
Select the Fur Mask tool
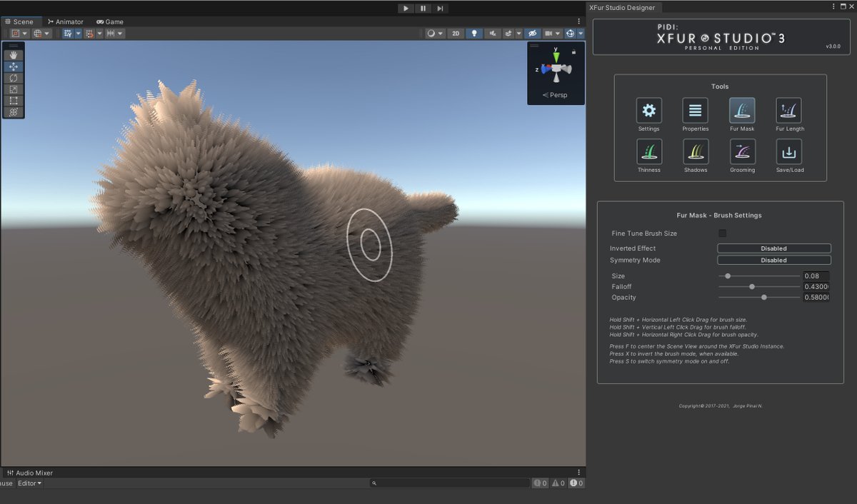point(742,111)
